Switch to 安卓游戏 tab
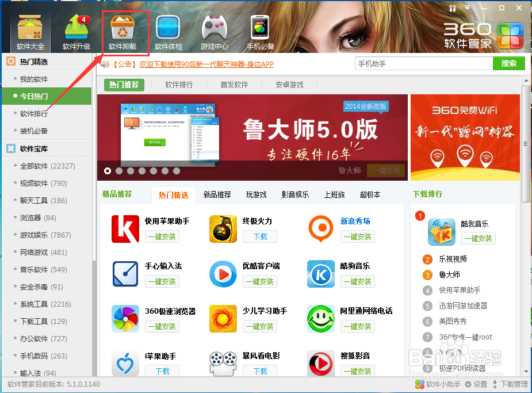 point(289,85)
